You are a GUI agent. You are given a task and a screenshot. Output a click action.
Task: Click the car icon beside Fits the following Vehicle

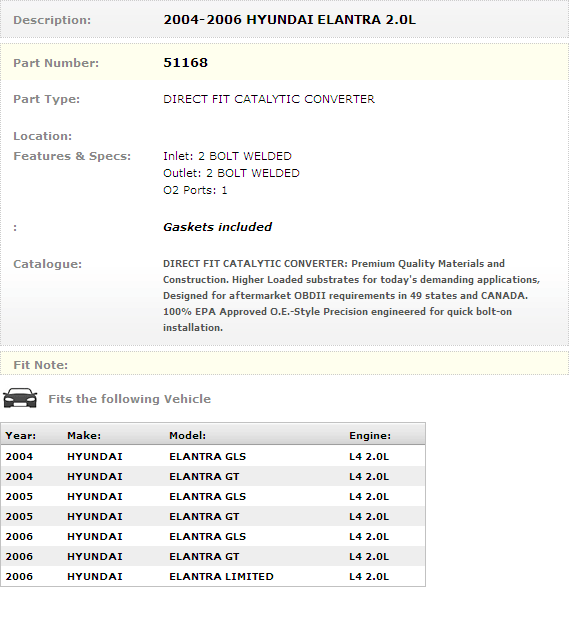pyautogui.click(x=20, y=398)
